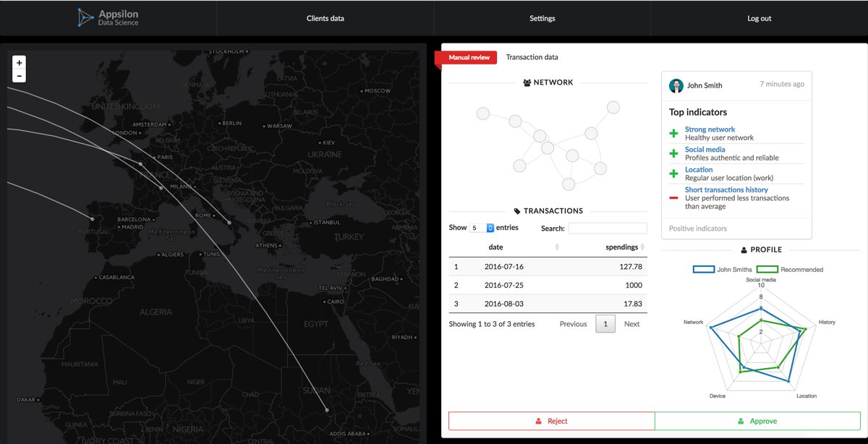Screen dimensions: 868x444
Task: Click the History axis label on radar chart
Action: tap(827, 322)
